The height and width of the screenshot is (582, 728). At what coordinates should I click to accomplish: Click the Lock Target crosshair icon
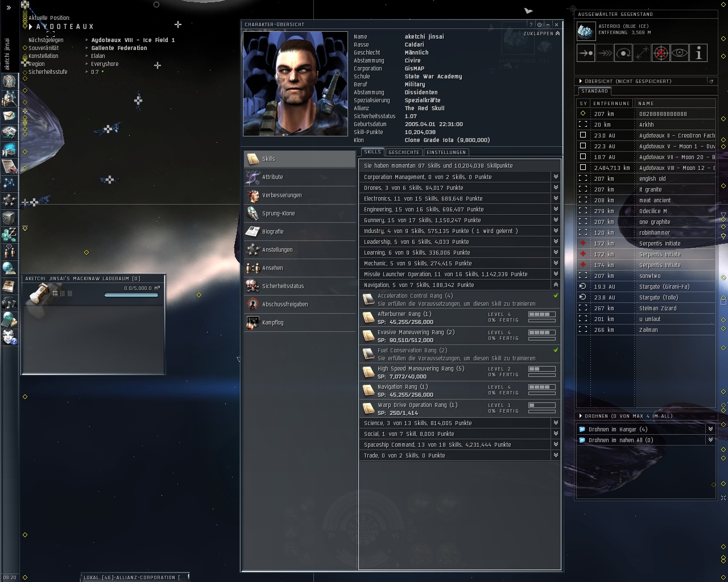tap(661, 53)
